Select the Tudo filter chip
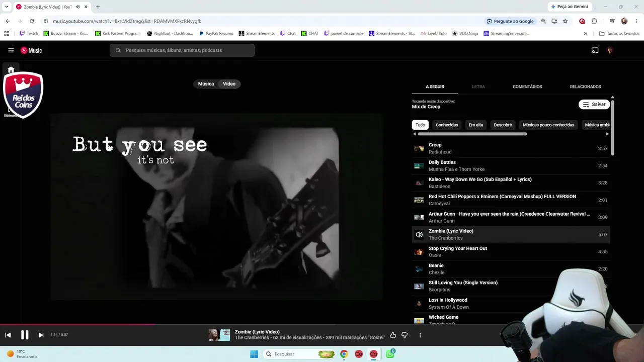 point(420,125)
